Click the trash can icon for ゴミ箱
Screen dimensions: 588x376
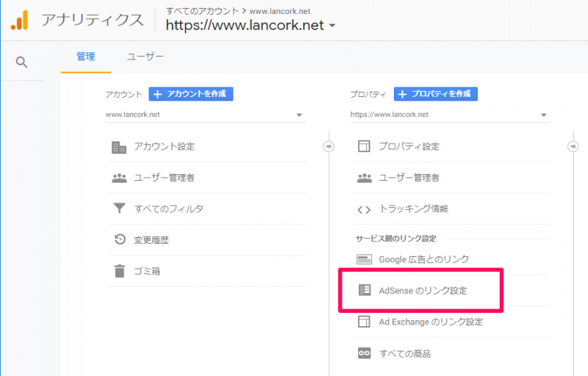pyautogui.click(x=120, y=271)
